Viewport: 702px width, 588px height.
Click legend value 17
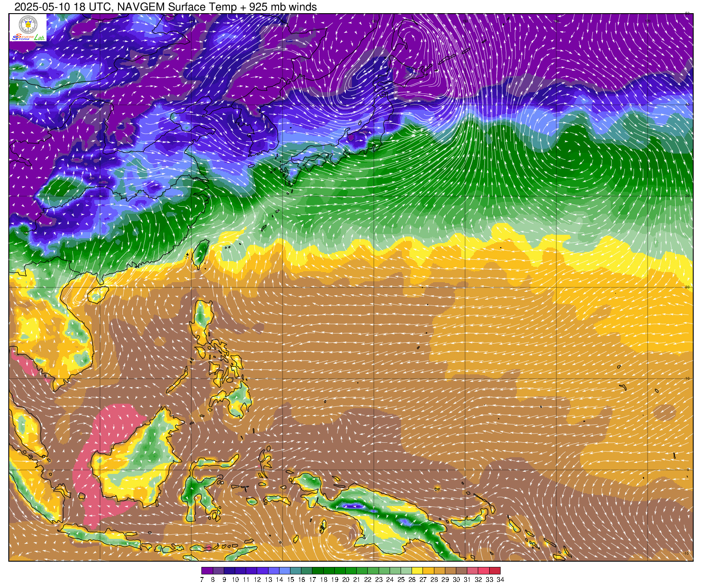312,580
